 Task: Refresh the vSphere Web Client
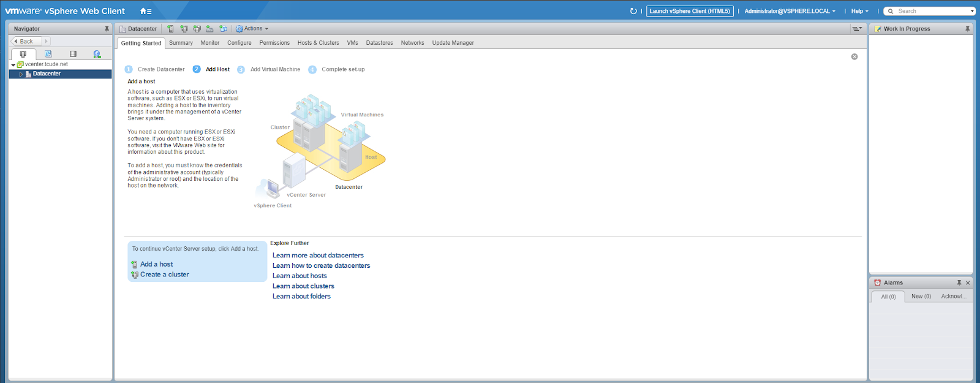[633, 11]
